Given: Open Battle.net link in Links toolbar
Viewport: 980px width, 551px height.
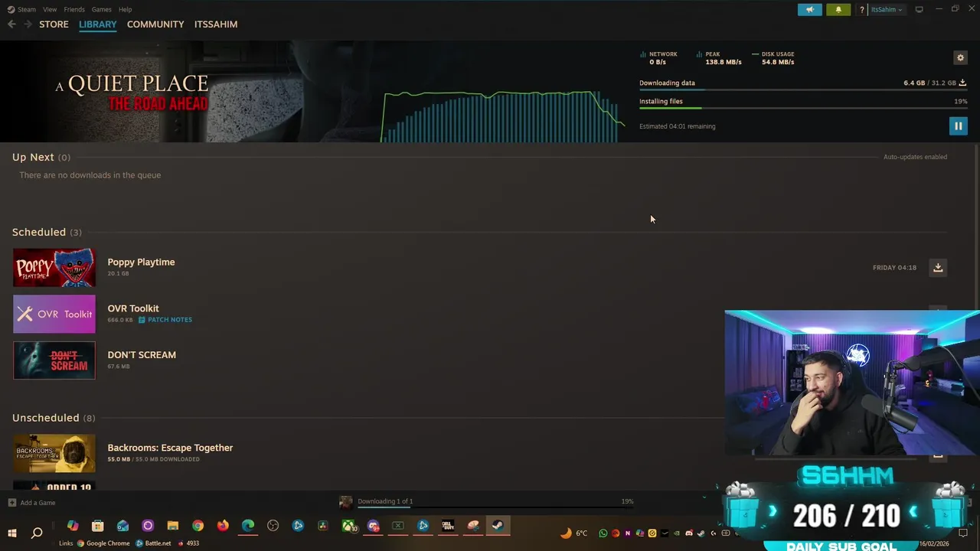Looking at the screenshot, I should [153, 543].
